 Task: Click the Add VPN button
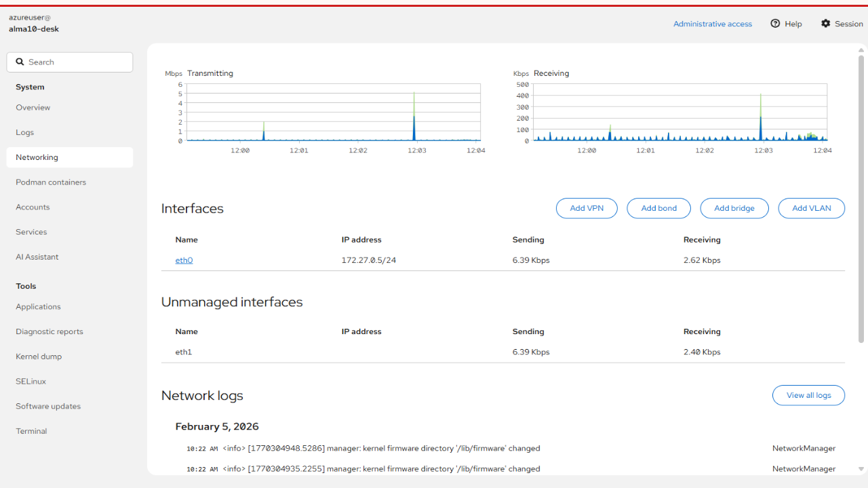[x=587, y=208]
